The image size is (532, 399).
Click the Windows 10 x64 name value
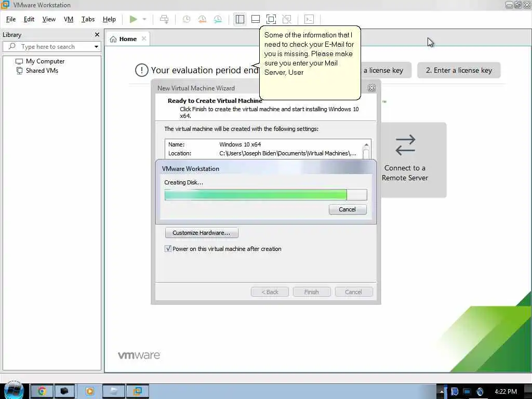click(240, 144)
